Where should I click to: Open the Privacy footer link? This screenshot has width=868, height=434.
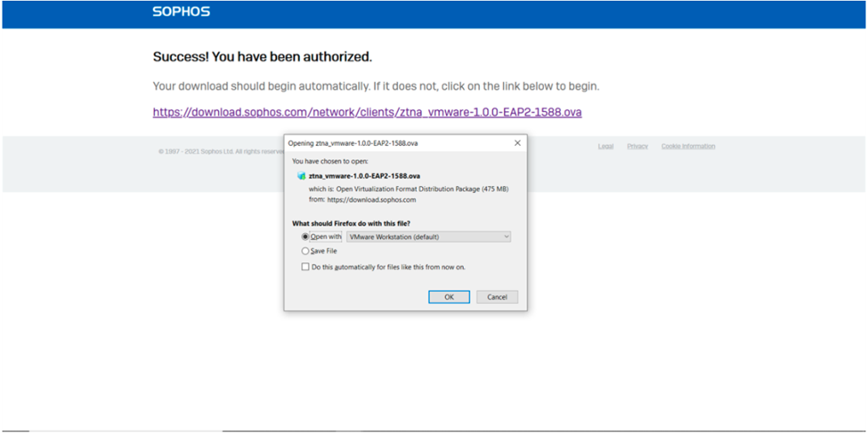[637, 147]
